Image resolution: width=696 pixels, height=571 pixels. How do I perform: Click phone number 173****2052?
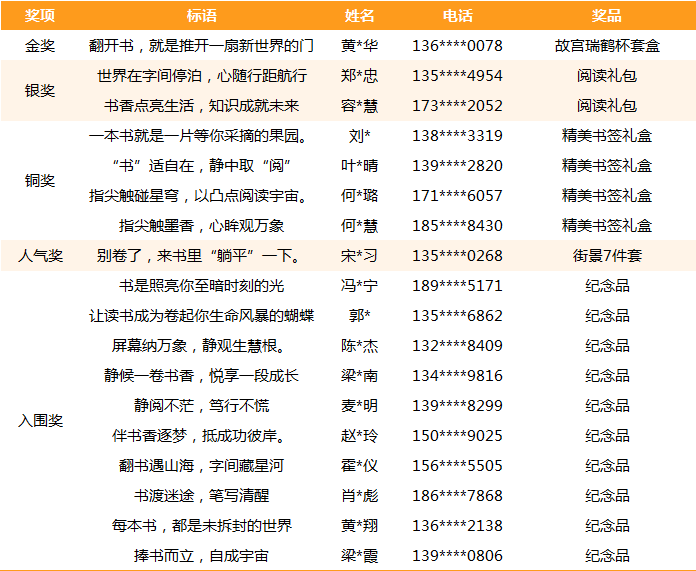[458, 106]
